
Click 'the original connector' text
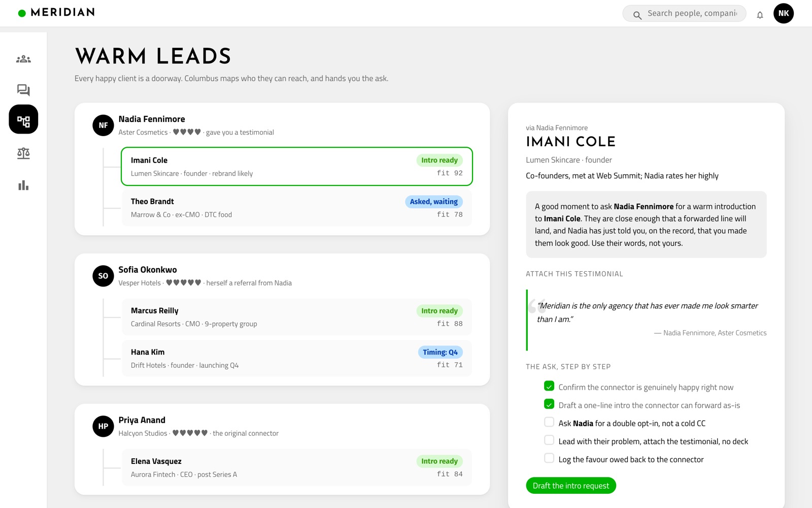pyautogui.click(x=246, y=433)
